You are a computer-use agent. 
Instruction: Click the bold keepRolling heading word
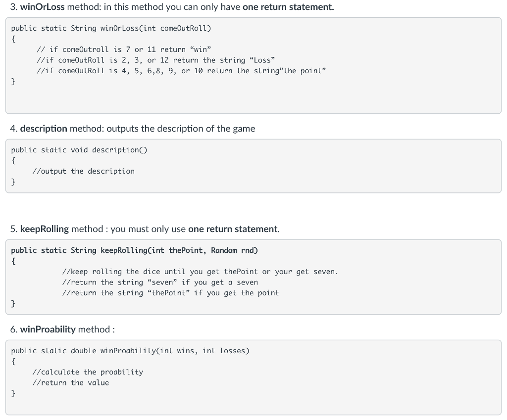point(45,229)
